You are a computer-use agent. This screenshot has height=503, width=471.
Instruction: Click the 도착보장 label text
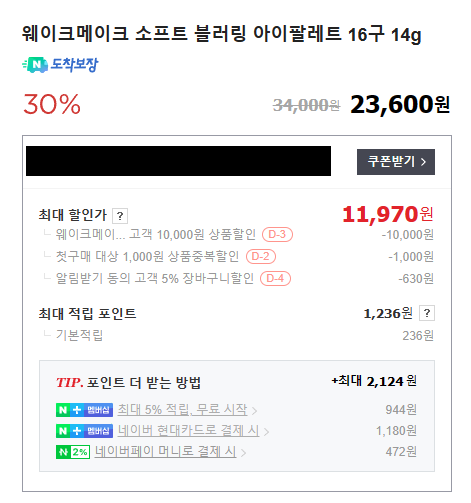pyautogui.click(x=74, y=65)
